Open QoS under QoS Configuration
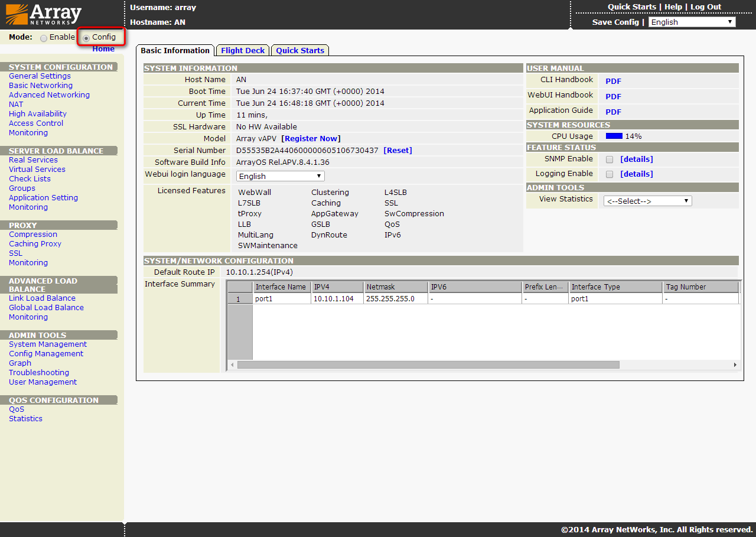The image size is (756, 537). [x=17, y=409]
